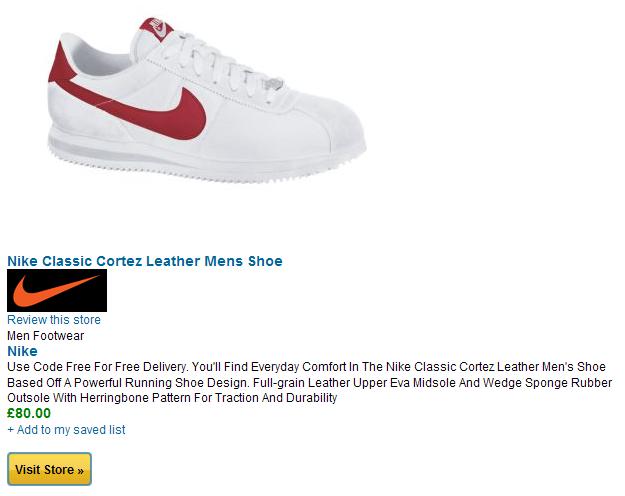Viewport: 625px width, 496px height.
Task: Open the blue Nike brand link
Action: [x=22, y=351]
